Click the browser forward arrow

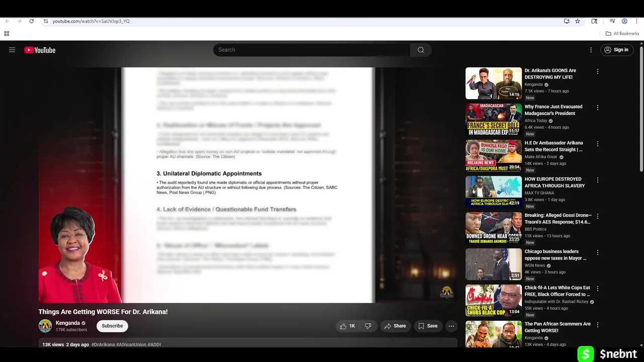click(x=19, y=21)
